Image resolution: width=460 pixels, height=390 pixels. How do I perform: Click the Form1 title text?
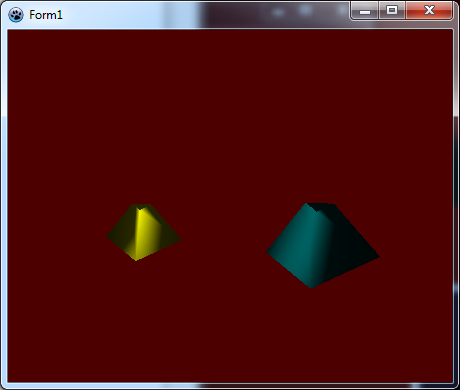click(46, 15)
